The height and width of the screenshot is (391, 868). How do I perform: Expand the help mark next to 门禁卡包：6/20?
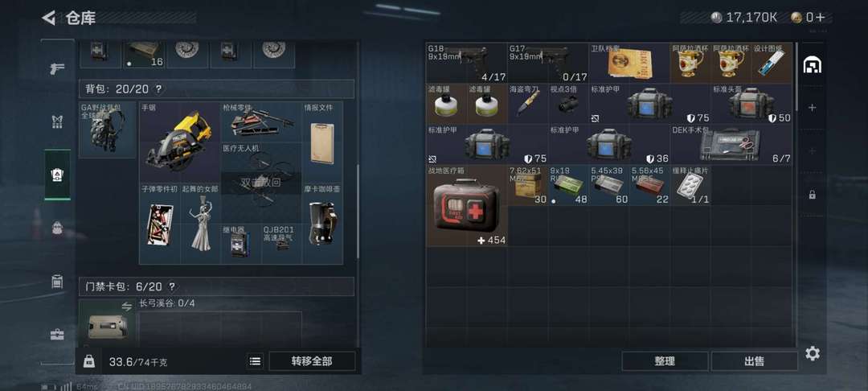point(172,287)
